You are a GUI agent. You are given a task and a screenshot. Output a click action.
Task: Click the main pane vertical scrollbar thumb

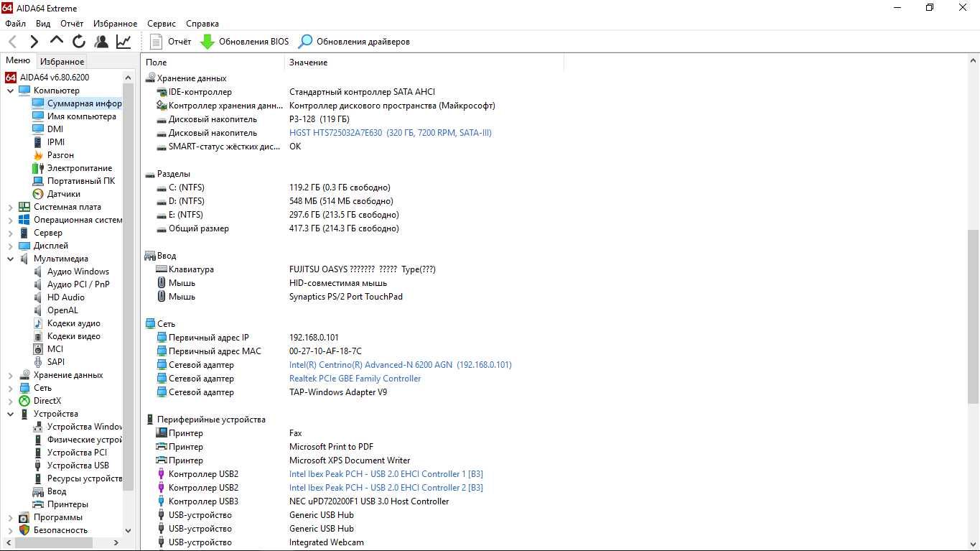pos(973,316)
